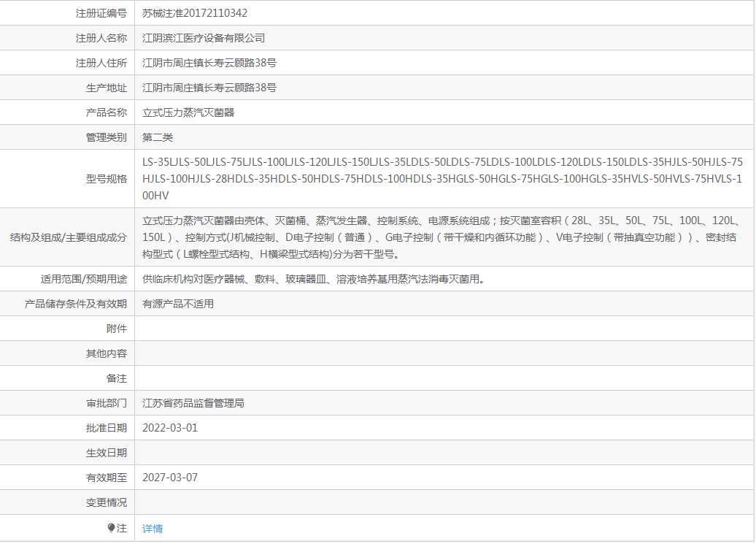Select the address in the 生产地址 row

209,88
